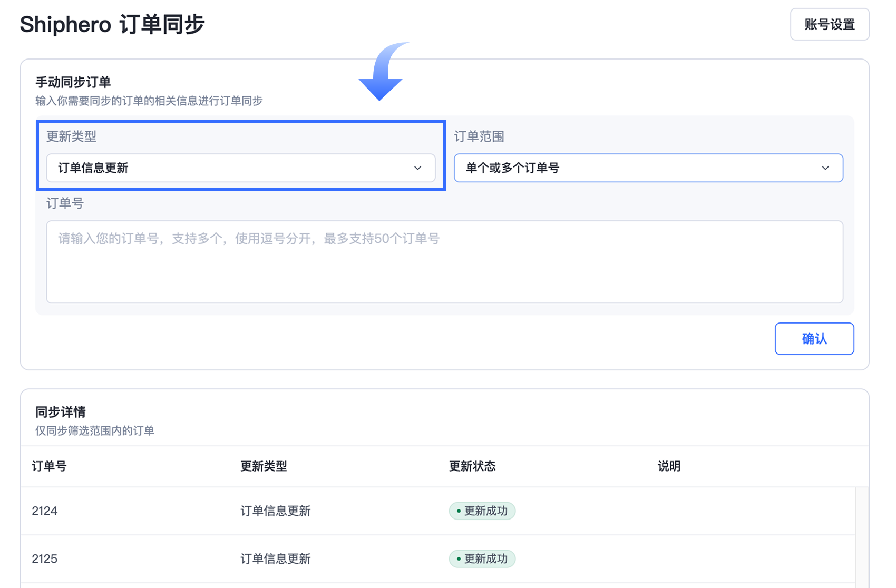
Task: Click the 说明 column header
Action: [669, 466]
